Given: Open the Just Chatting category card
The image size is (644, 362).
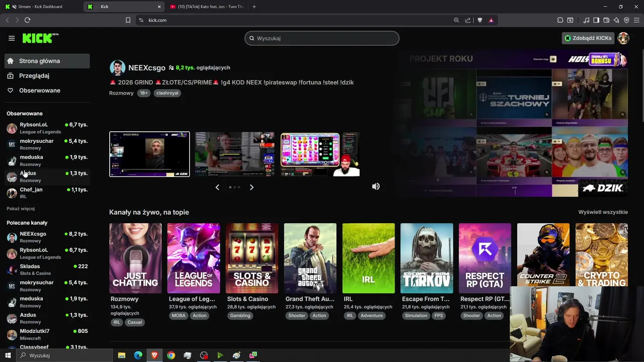Looking at the screenshot, I should pos(135,258).
